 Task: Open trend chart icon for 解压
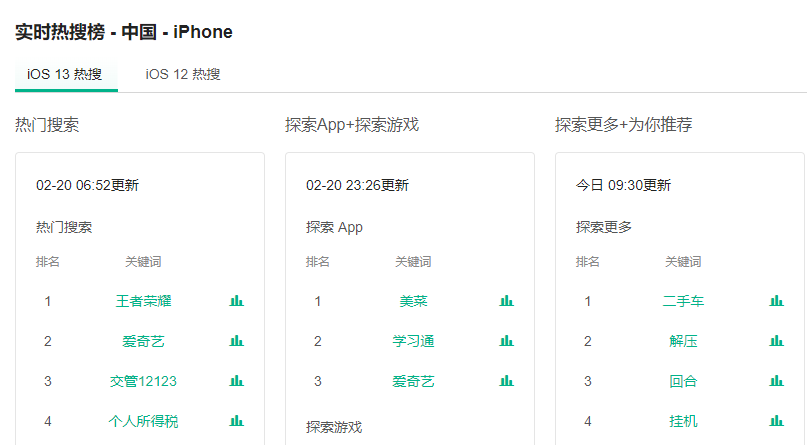[x=776, y=341]
